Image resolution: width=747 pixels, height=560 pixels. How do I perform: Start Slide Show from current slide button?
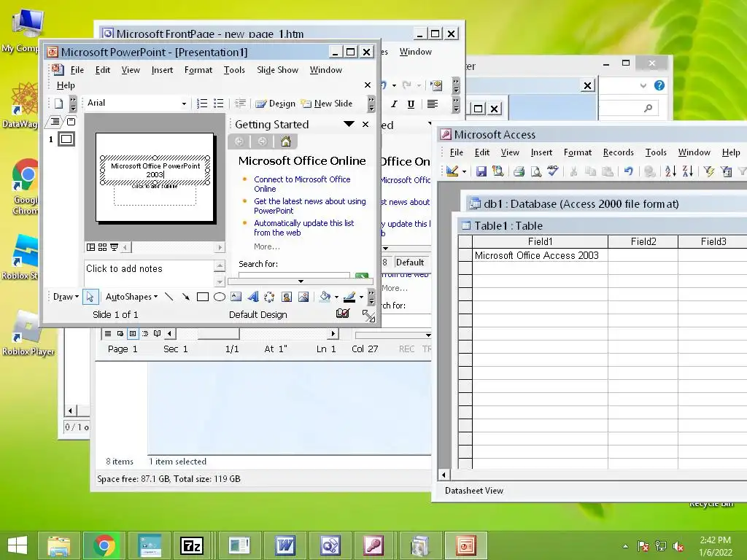coord(115,247)
